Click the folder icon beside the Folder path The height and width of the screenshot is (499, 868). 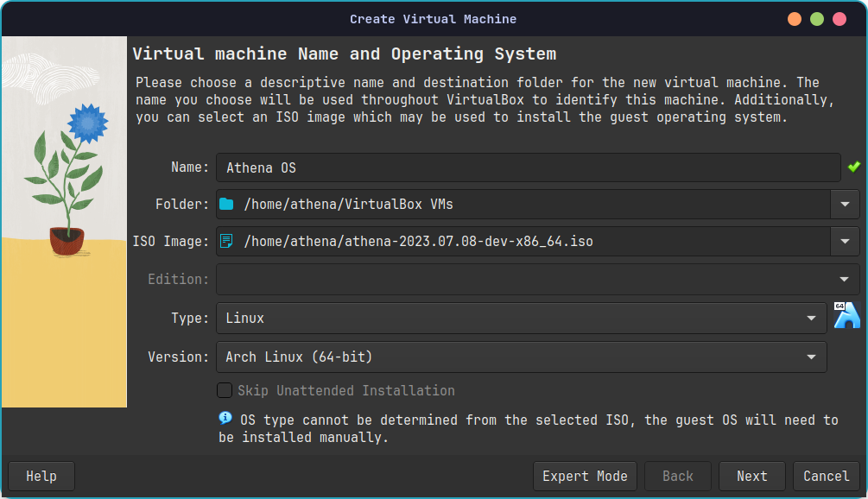(x=226, y=204)
